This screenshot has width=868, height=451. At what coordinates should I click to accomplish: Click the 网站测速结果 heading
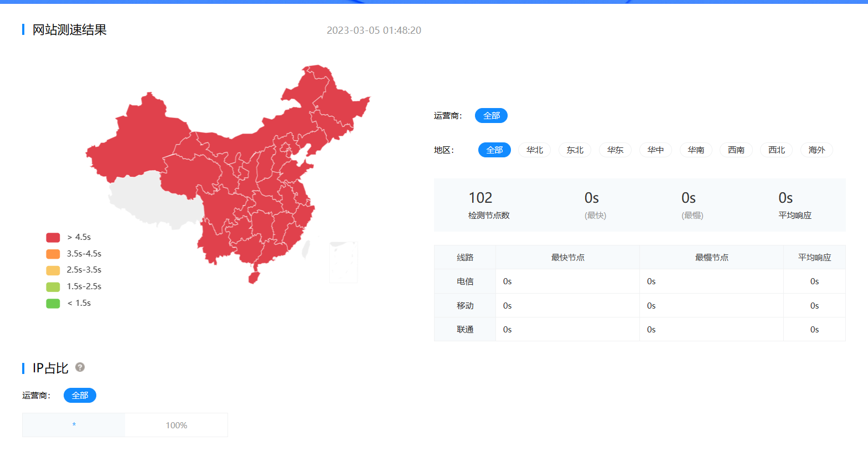tap(69, 30)
